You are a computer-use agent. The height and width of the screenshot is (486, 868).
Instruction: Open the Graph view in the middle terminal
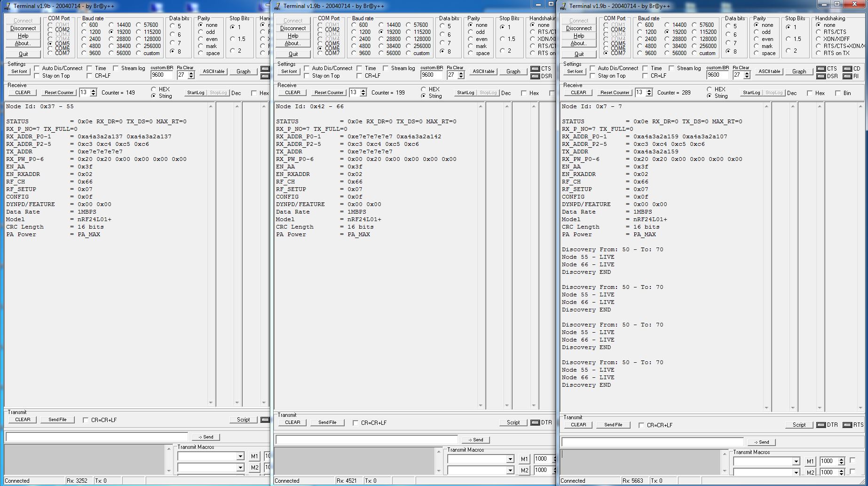513,72
